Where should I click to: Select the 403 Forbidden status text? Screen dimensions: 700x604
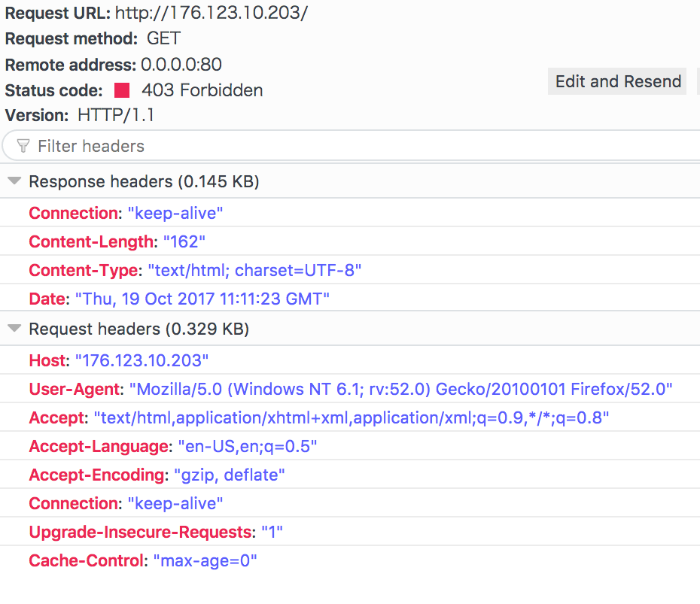pyautogui.click(x=202, y=90)
